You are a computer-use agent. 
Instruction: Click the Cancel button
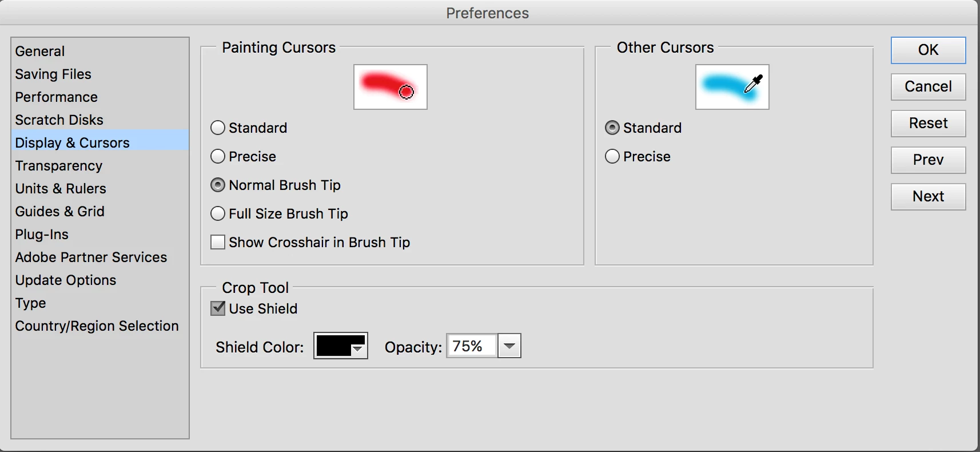point(928,86)
